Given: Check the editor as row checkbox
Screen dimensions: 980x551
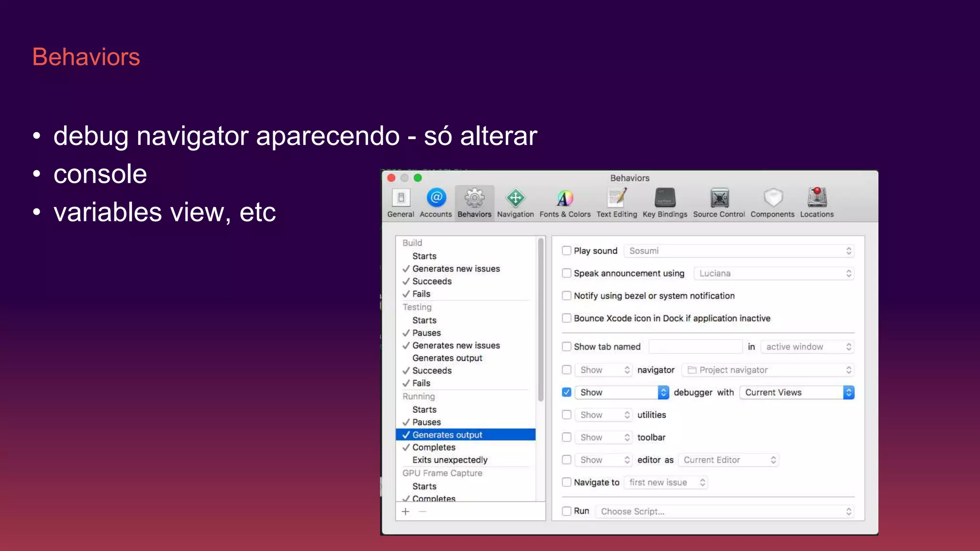Looking at the screenshot, I should click(x=567, y=460).
